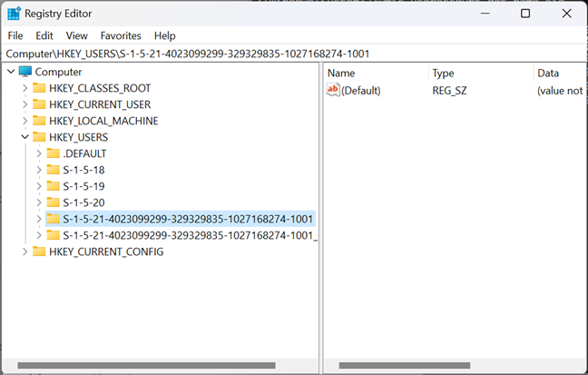Expand the HKEY_LOCAL_MACHINE key chevron
Screen dimensions: 588x375
tap(25, 121)
